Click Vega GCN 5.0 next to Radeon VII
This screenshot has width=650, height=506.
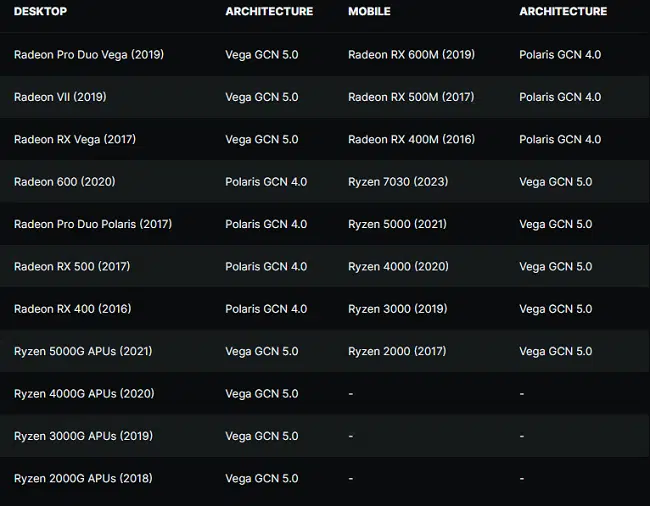[262, 97]
